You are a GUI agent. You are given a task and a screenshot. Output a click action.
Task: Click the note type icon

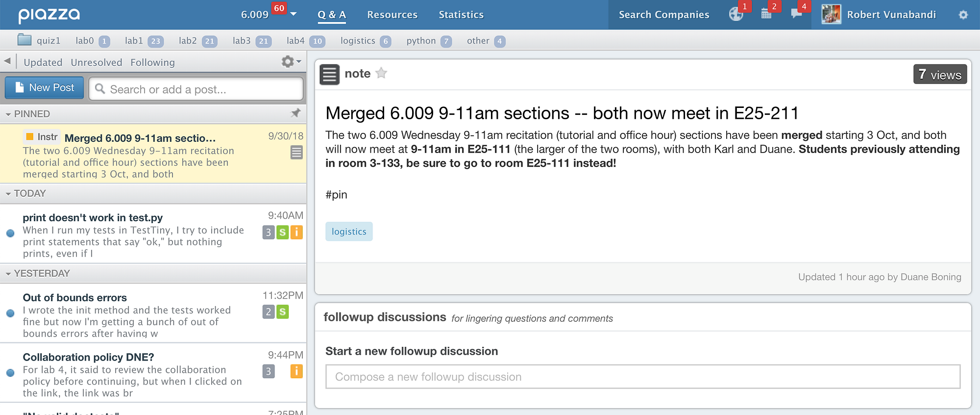[330, 75]
